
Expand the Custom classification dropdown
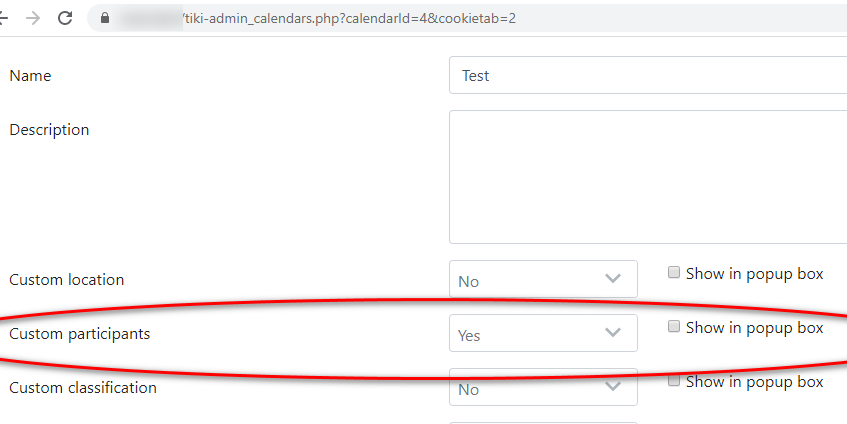pos(543,387)
